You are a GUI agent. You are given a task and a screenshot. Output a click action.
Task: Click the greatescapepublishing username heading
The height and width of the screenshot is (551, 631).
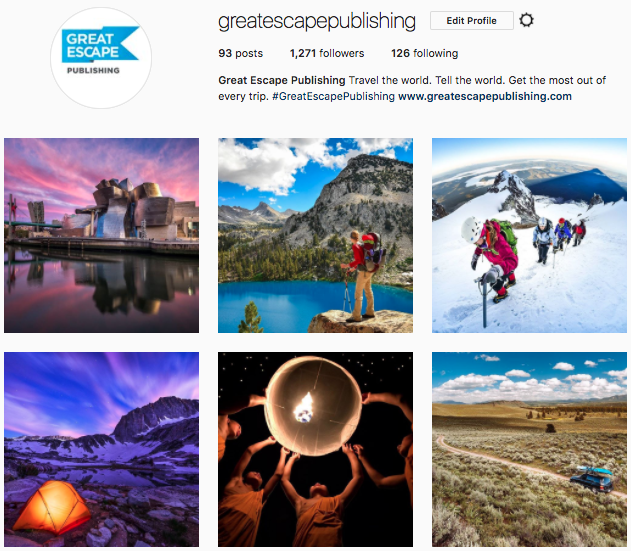317,21
